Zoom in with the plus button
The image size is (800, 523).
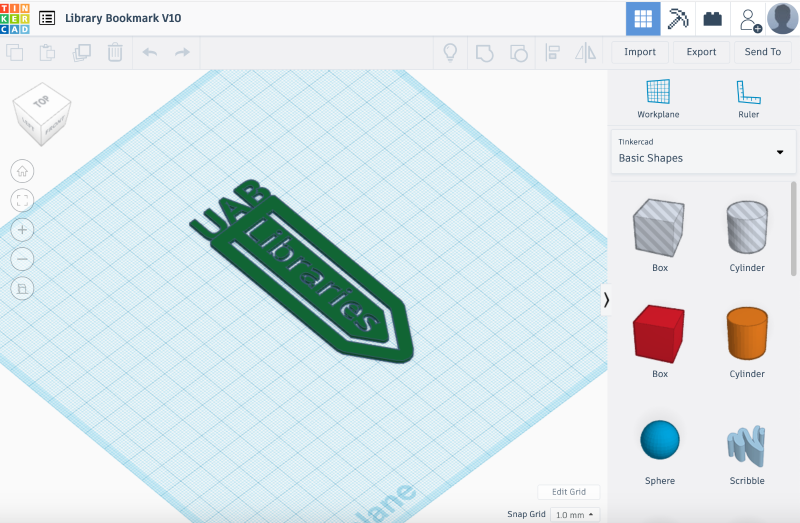tap(23, 229)
